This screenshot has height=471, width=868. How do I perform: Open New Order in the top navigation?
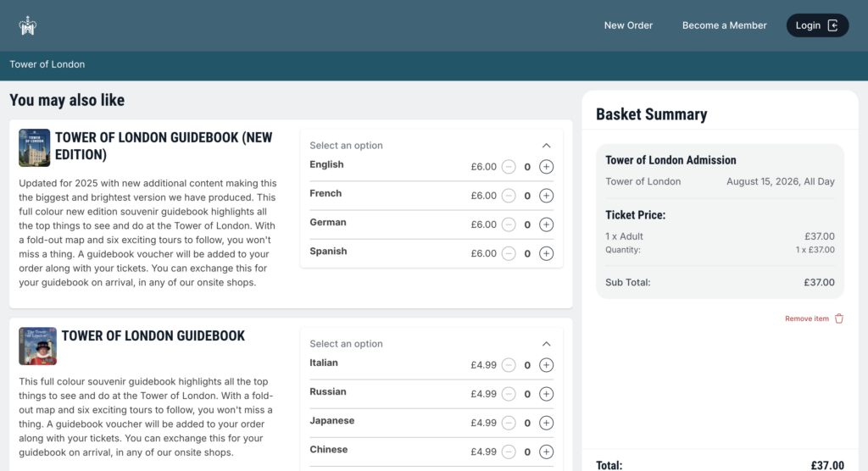pos(628,25)
